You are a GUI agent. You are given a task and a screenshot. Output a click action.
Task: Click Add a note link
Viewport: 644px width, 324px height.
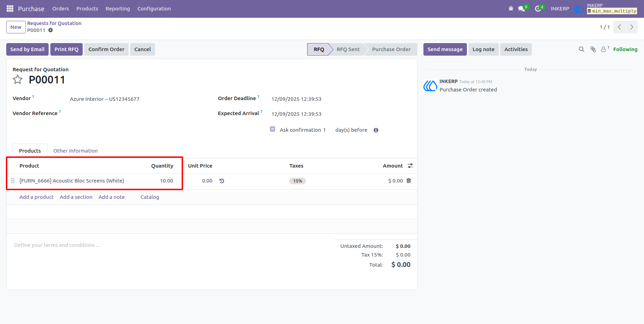click(x=112, y=197)
